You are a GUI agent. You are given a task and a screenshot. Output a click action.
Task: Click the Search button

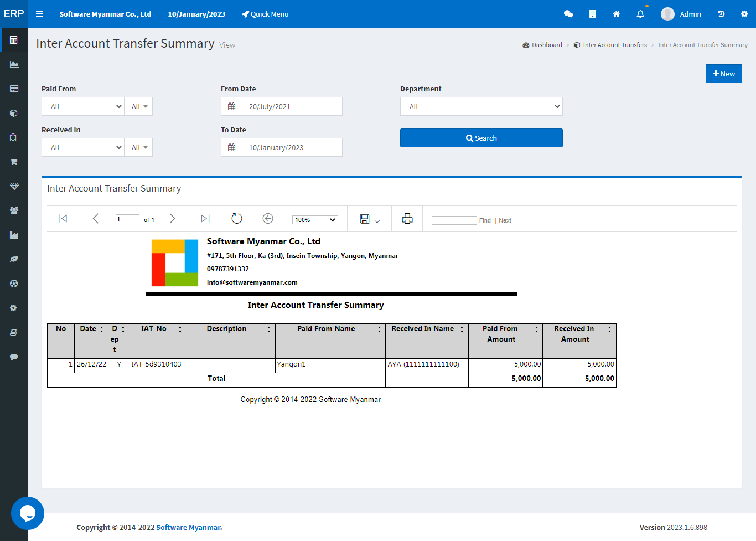[481, 138]
